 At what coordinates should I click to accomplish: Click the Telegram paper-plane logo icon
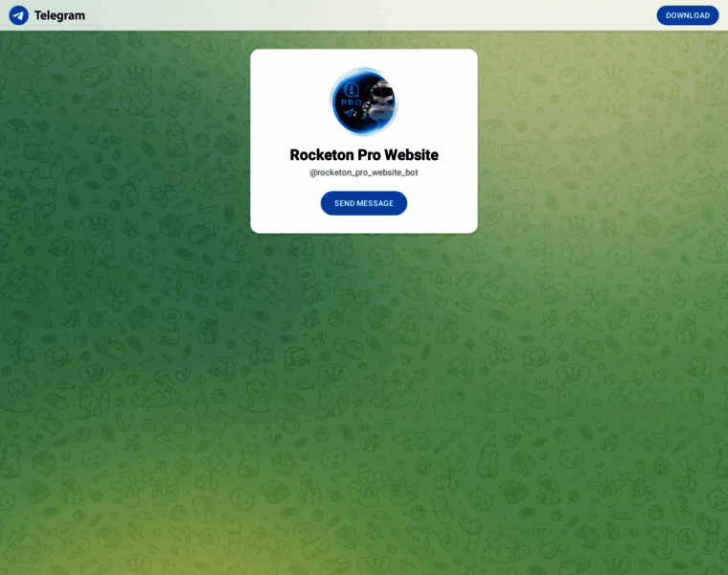pyautogui.click(x=18, y=15)
